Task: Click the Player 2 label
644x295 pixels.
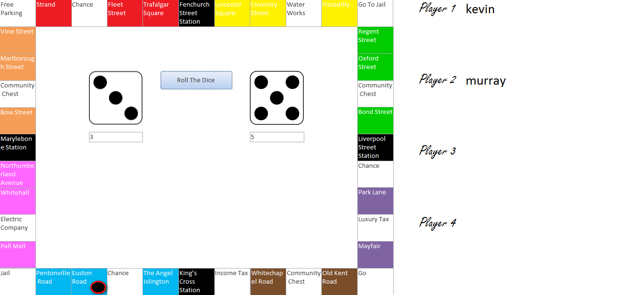Action: click(437, 79)
